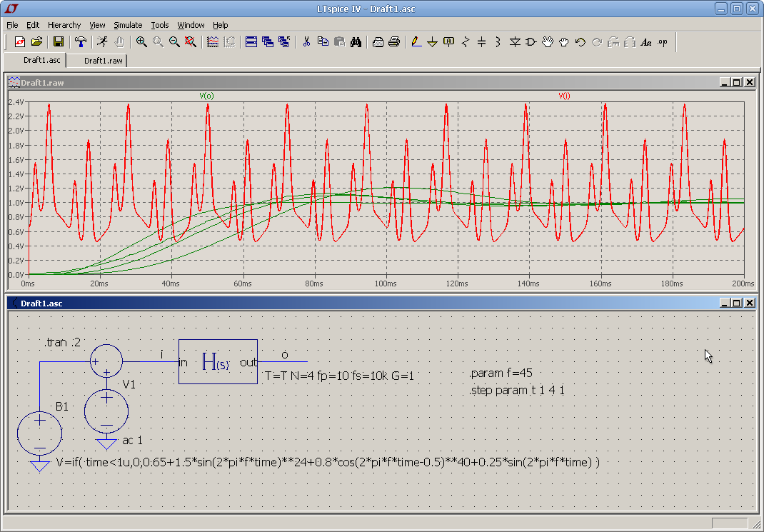Open the Hierarchy menu
The height and width of the screenshot is (532, 764).
coord(64,25)
